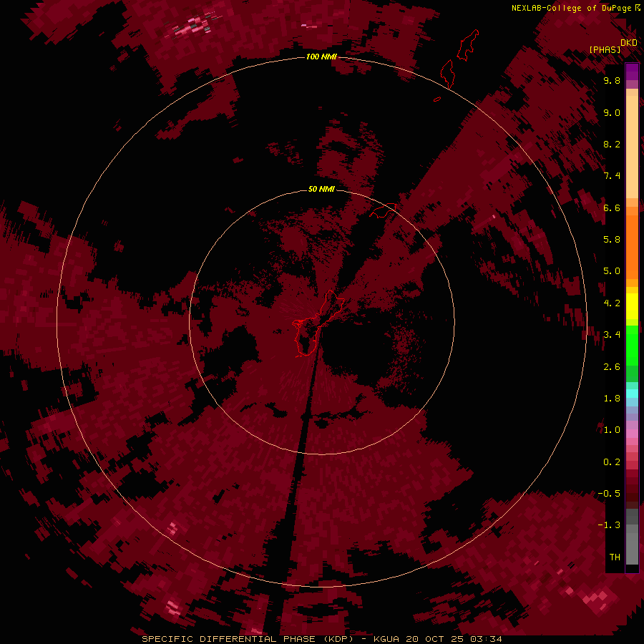
Task: Click the 5.0 value on the color scale
Action: point(612,271)
